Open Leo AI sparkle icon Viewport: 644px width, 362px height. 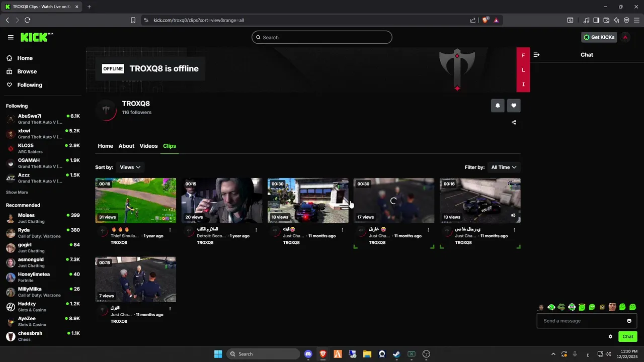[616, 20]
